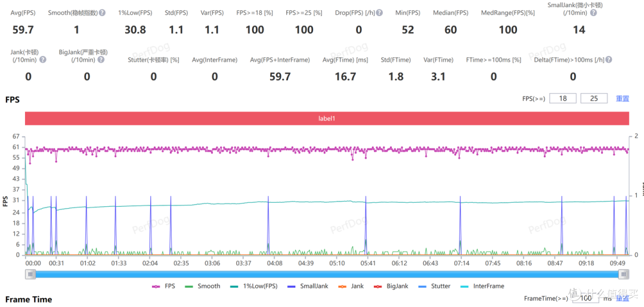Click the Avg(FTime) value 16.7
The image size is (644, 307).
point(345,77)
